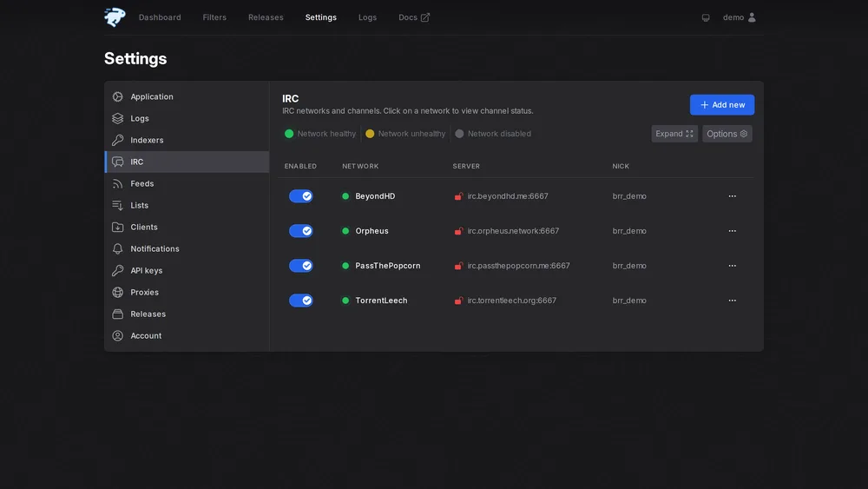Click the irc.passthepopcorn.me:6667 server text
Viewport: 868px width, 489px height.
(x=518, y=266)
